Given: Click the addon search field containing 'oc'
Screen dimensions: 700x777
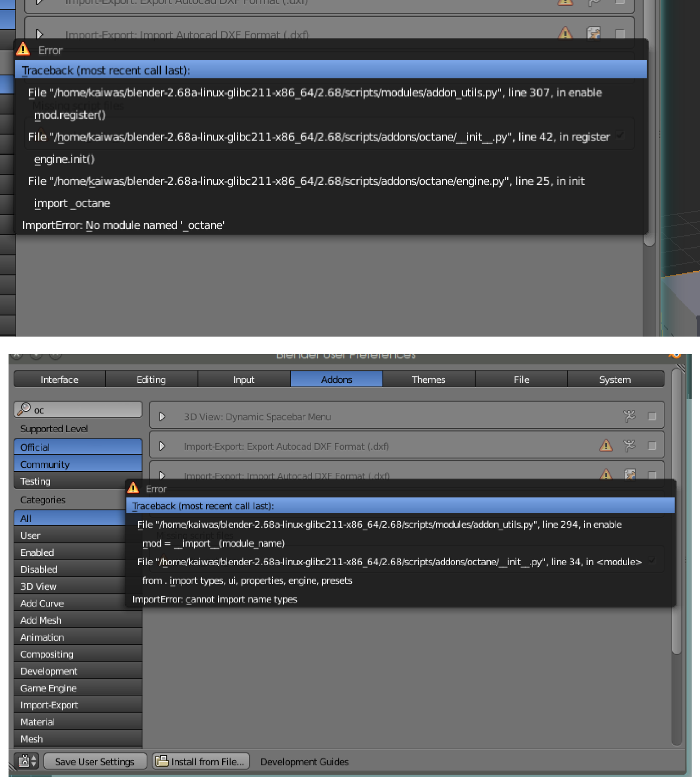Looking at the screenshot, I should pos(78,409).
